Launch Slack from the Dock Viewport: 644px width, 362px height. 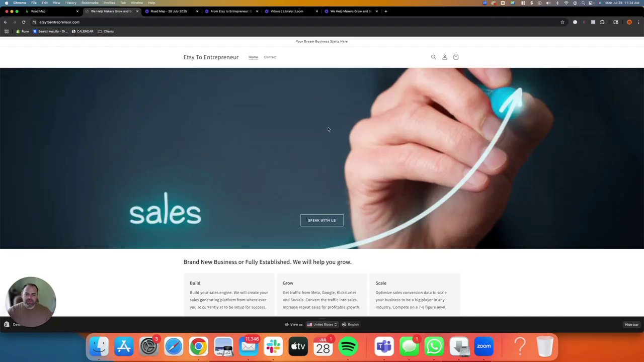pyautogui.click(x=273, y=346)
